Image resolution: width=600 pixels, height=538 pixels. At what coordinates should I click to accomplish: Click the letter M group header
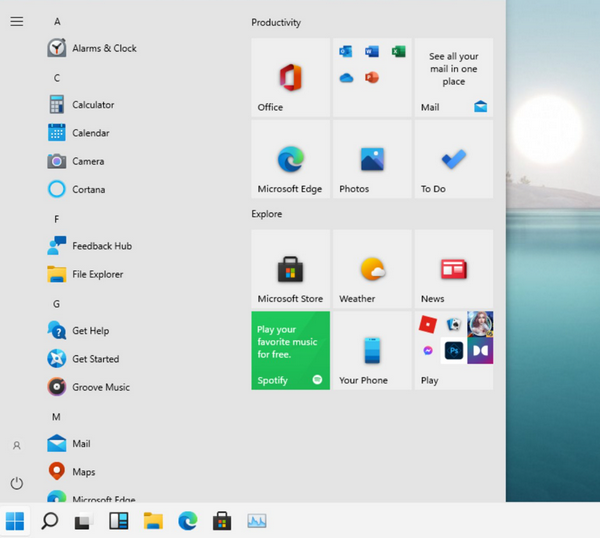pos(56,417)
